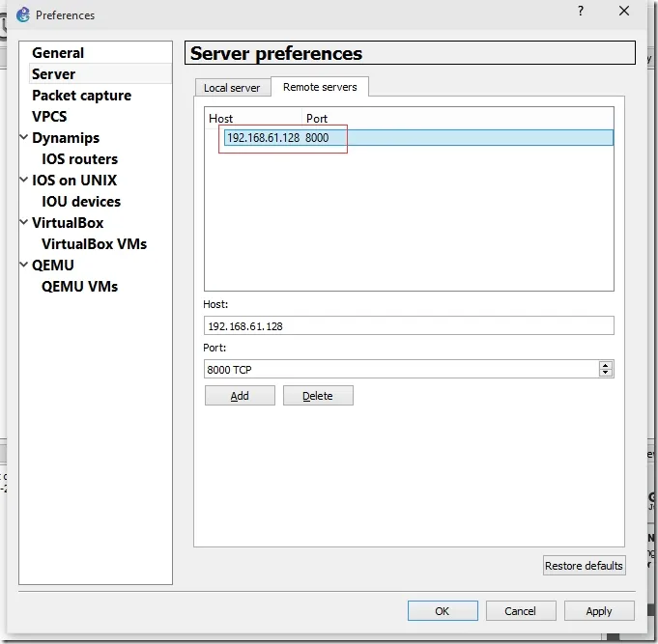
Task: Open the Packet capture preferences
Action: tap(81, 96)
